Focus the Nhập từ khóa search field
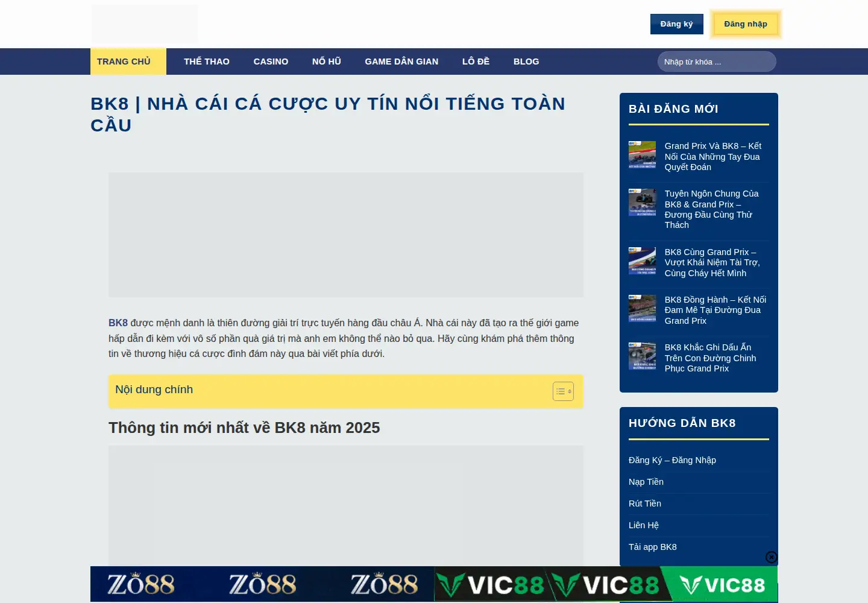868x603 pixels. pos(717,62)
